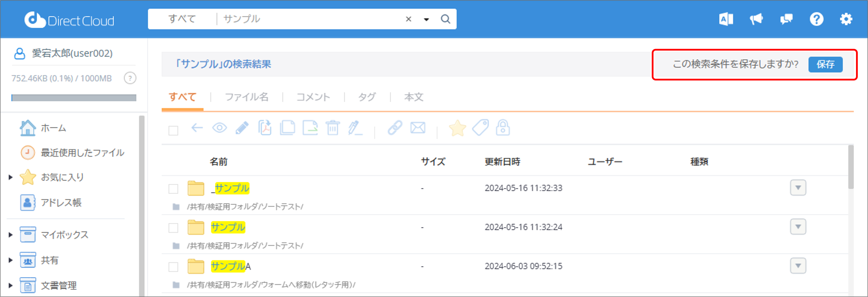Switch to the すべて results tab
868x297 pixels.
coord(182,97)
